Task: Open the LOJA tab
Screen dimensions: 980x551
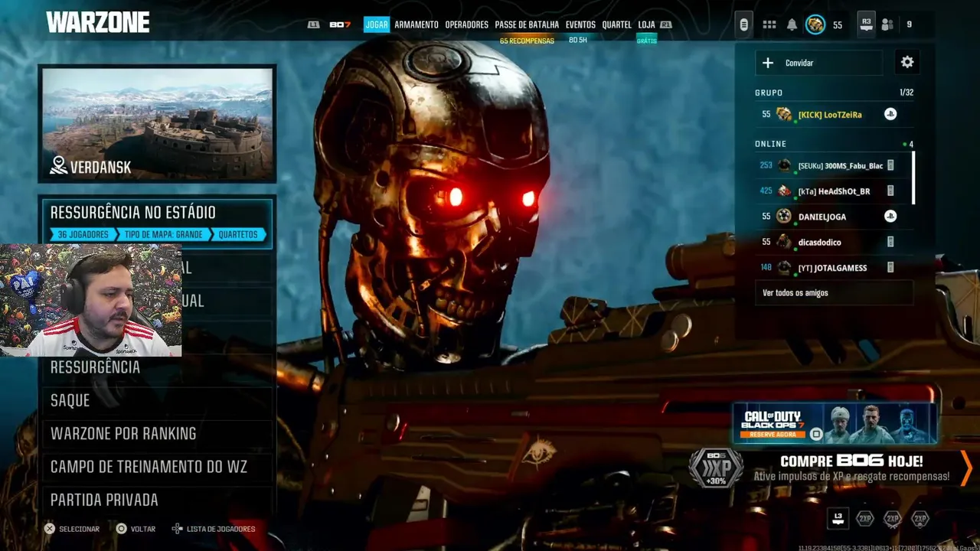Action: (x=646, y=24)
